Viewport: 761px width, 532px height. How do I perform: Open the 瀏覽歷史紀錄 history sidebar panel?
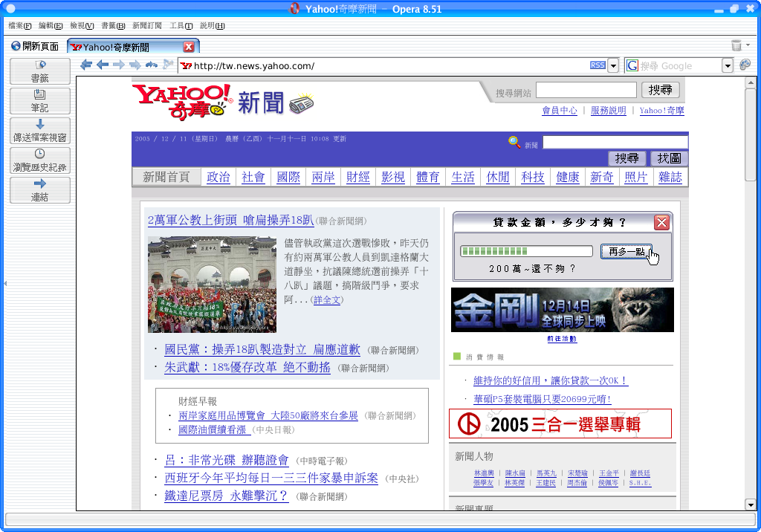40,160
